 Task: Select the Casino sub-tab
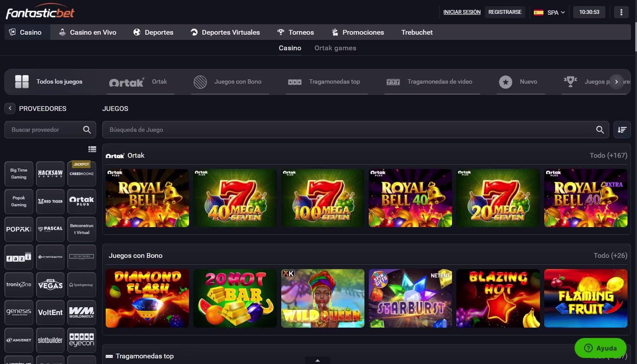(290, 48)
